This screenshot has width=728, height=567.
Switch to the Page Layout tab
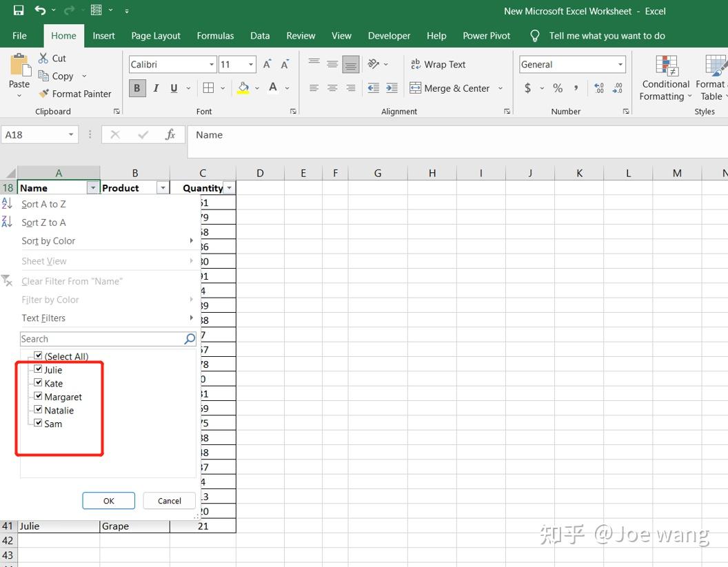coord(156,36)
